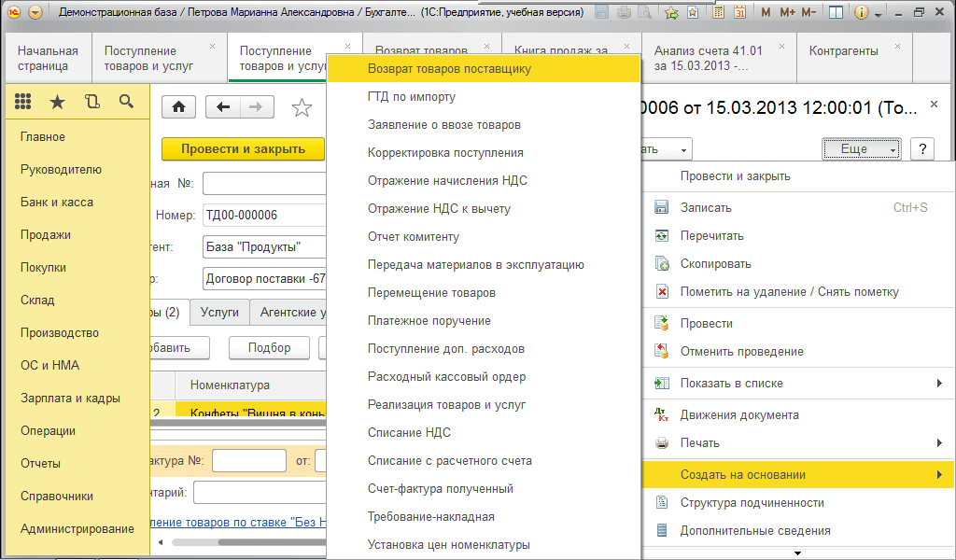
Task: Choose Возврат товаров поставщику from the list
Action: pos(449,69)
